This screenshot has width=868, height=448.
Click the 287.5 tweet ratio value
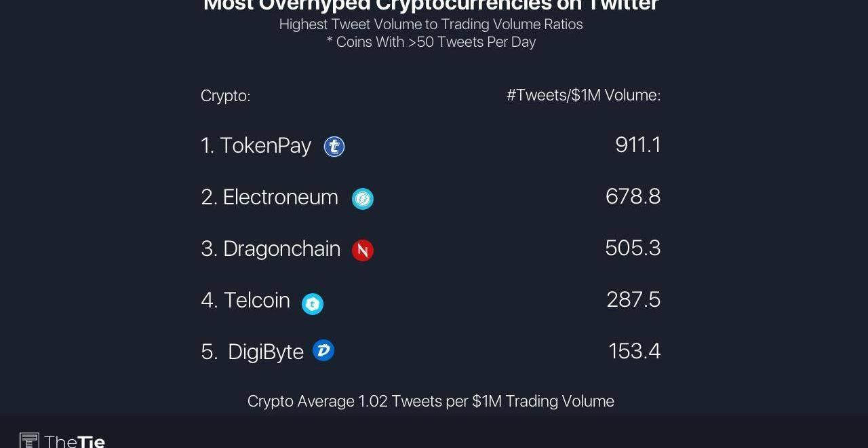[x=633, y=299]
